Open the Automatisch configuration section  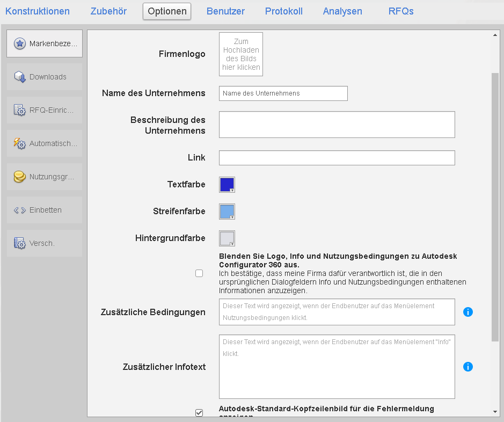44,143
